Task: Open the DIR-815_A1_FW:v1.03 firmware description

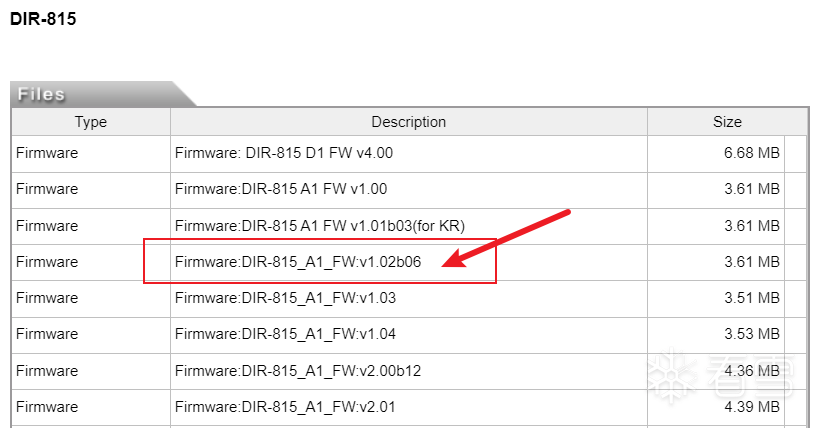Action: click(285, 298)
